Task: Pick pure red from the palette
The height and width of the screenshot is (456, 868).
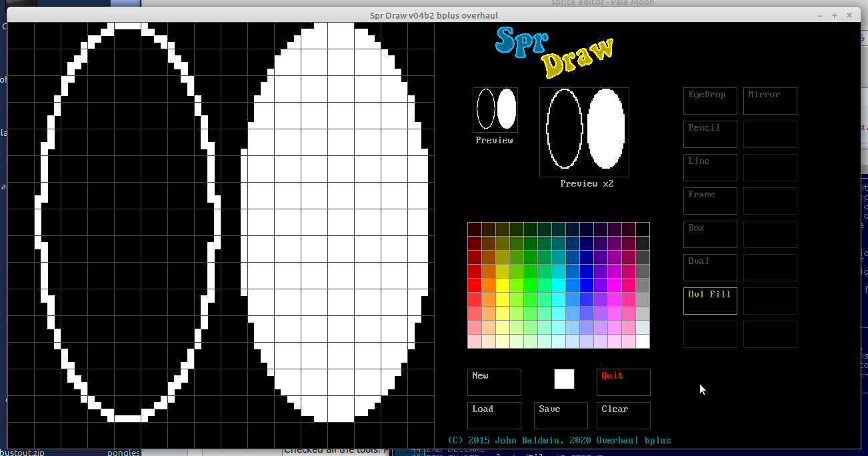Action: pyautogui.click(x=474, y=285)
